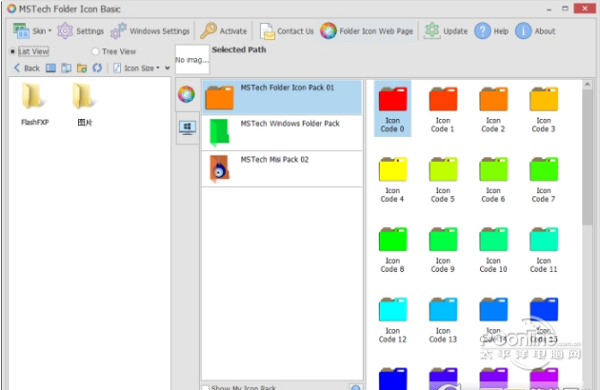Image resolution: width=600 pixels, height=390 pixels.
Task: Click the Activate key button
Action: (223, 31)
